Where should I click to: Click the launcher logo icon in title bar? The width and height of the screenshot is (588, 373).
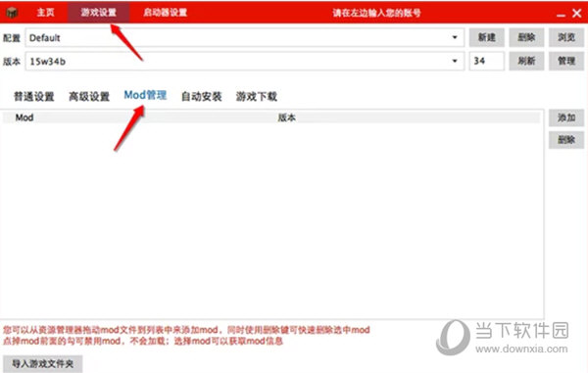(12, 13)
